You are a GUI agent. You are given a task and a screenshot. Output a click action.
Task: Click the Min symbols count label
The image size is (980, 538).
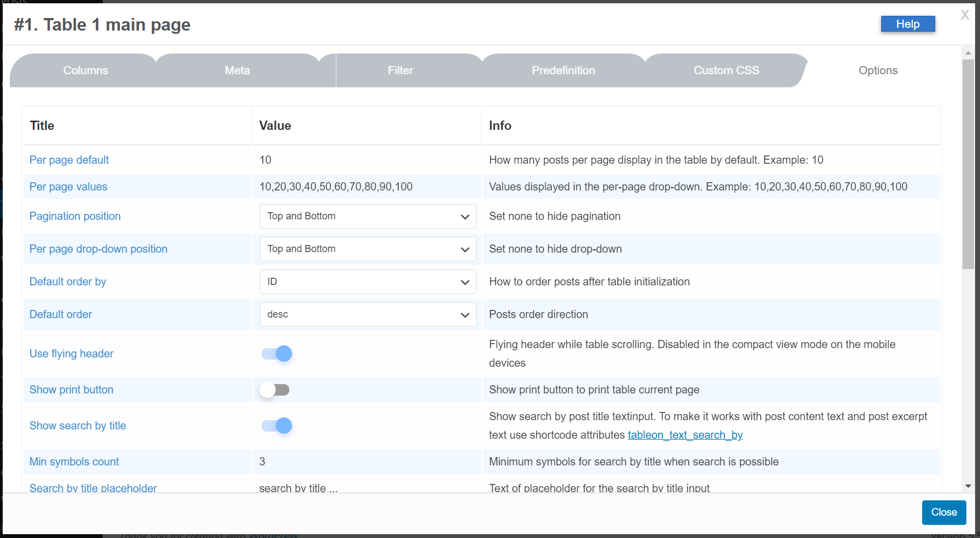74,462
